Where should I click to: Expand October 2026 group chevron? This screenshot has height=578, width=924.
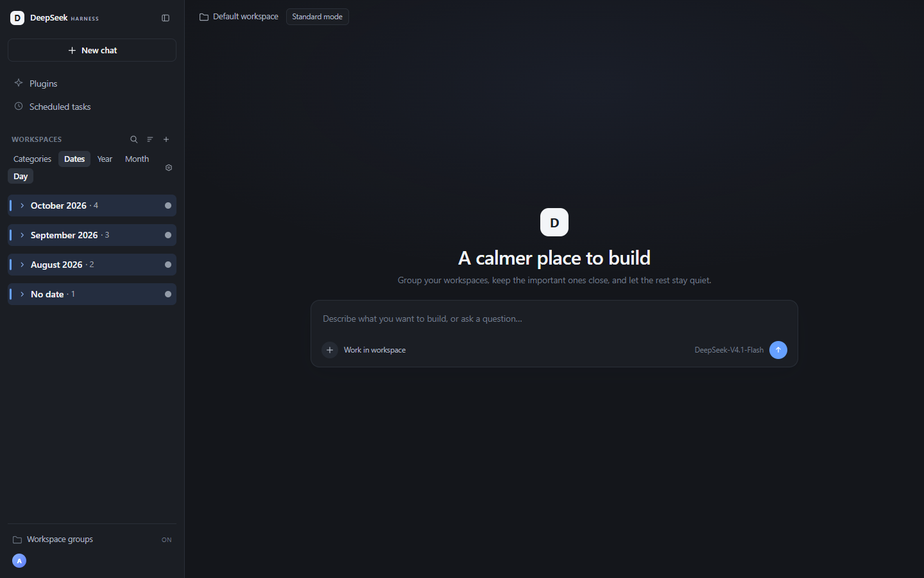(22, 206)
